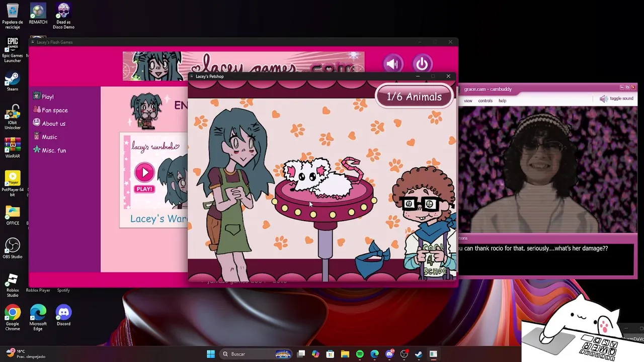Open Microsoft Edge desktop shortcut
The image size is (644, 362).
(x=38, y=318)
